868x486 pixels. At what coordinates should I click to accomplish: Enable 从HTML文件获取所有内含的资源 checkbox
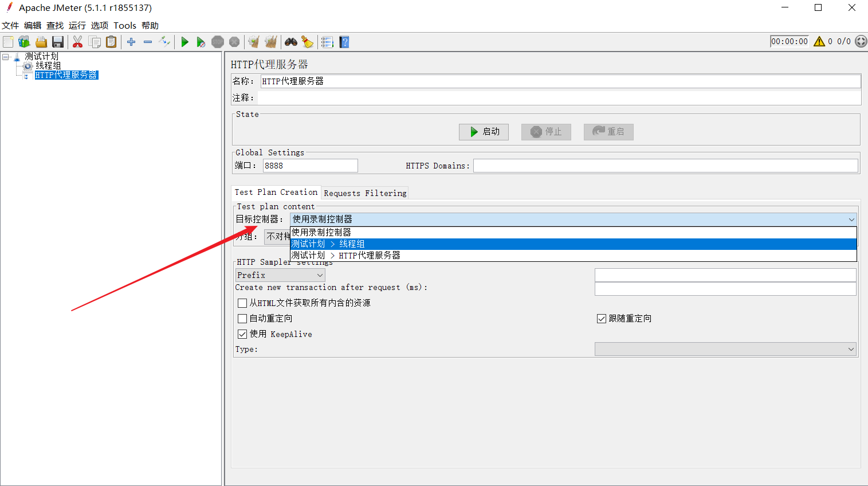(x=242, y=303)
